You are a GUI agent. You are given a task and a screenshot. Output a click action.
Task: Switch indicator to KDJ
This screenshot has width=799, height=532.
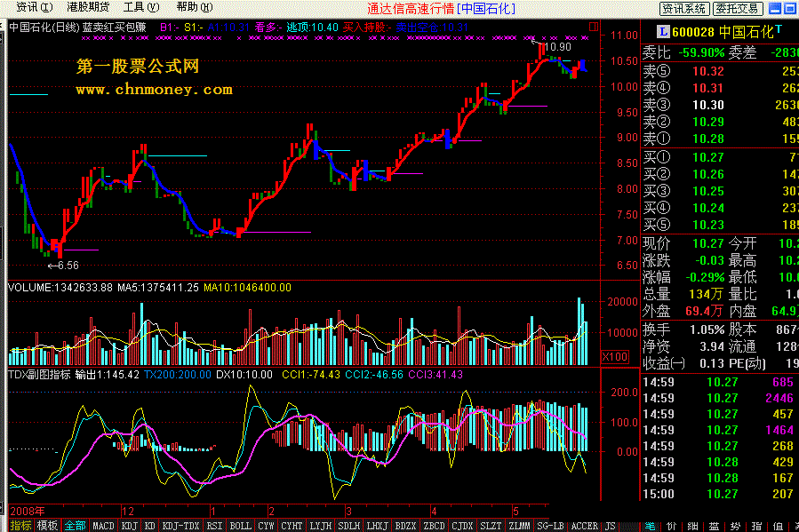pos(130,526)
